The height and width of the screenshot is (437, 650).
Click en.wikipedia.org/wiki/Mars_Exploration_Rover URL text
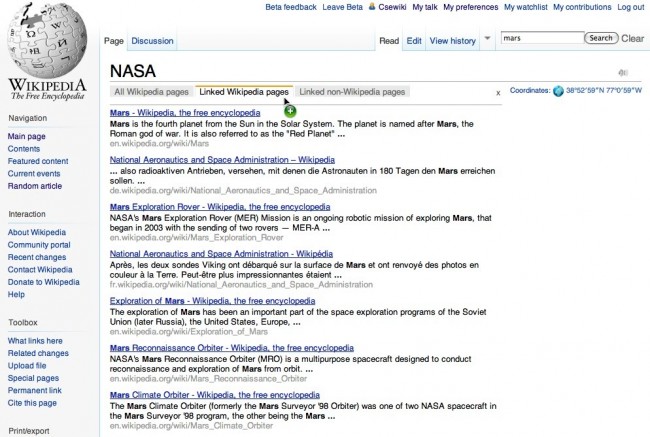click(x=196, y=238)
